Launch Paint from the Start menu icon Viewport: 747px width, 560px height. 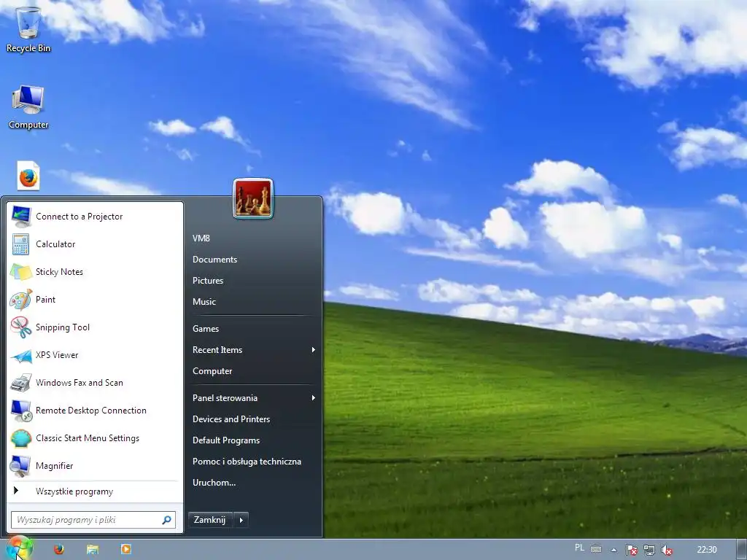[21, 300]
